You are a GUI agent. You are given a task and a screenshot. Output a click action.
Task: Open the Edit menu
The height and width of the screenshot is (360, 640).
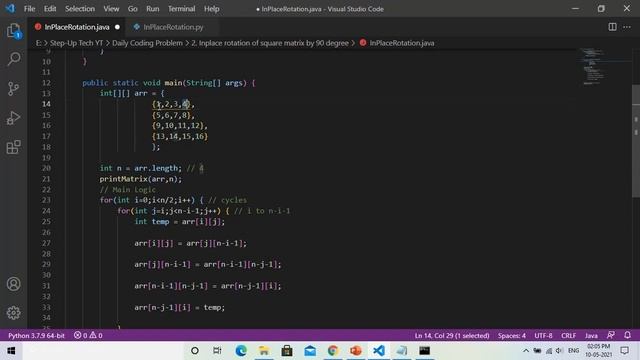pos(50,9)
